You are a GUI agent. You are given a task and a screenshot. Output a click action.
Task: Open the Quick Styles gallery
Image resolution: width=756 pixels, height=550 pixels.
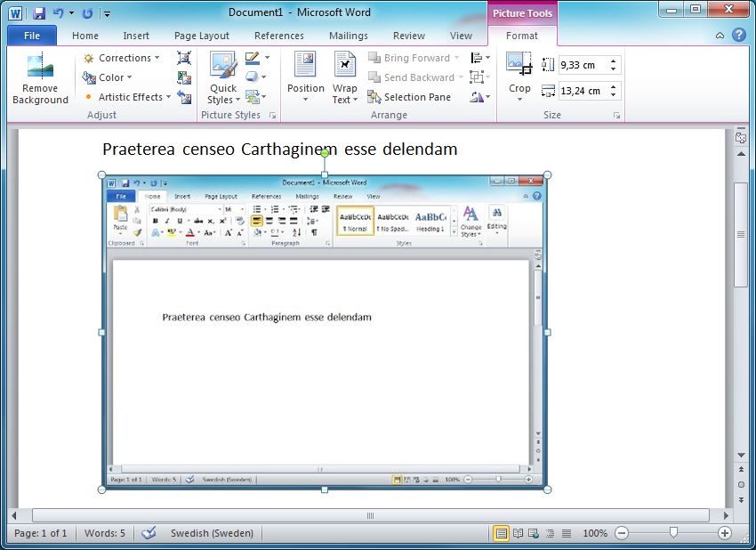coord(223,78)
